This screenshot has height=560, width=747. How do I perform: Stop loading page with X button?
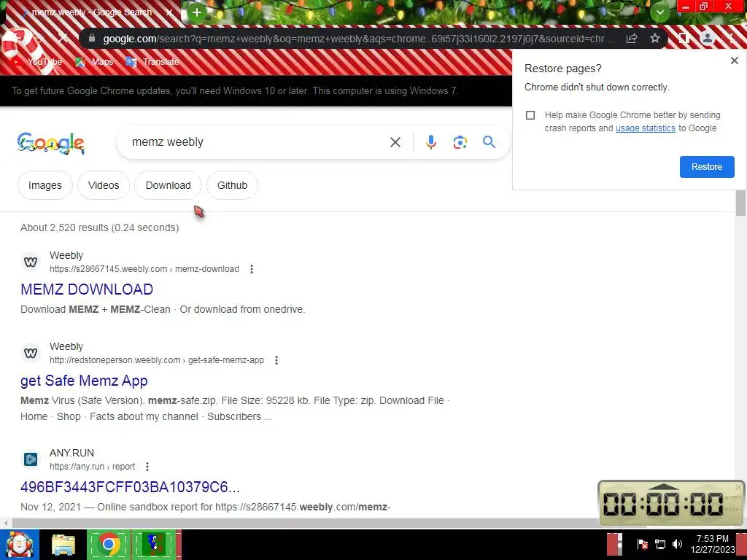tap(63, 38)
